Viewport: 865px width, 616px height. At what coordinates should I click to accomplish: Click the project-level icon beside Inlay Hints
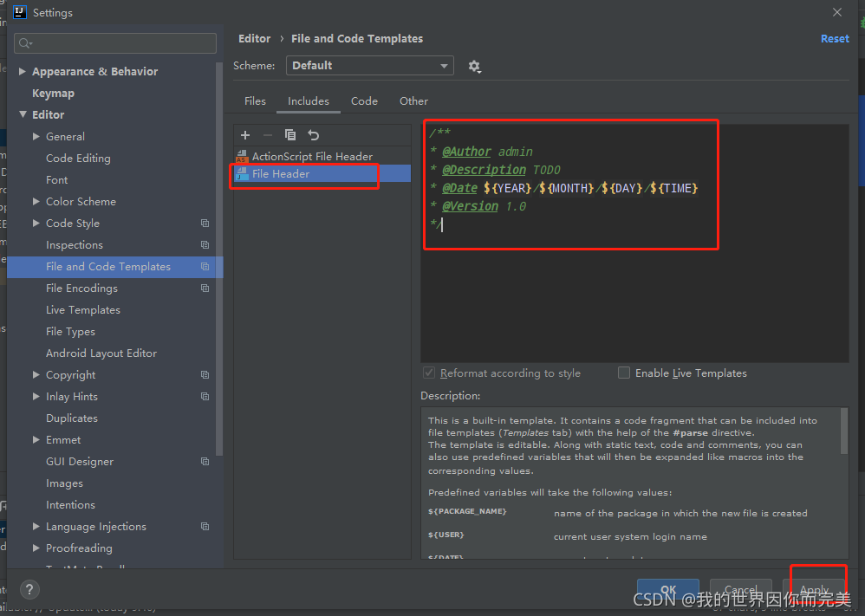coord(205,397)
